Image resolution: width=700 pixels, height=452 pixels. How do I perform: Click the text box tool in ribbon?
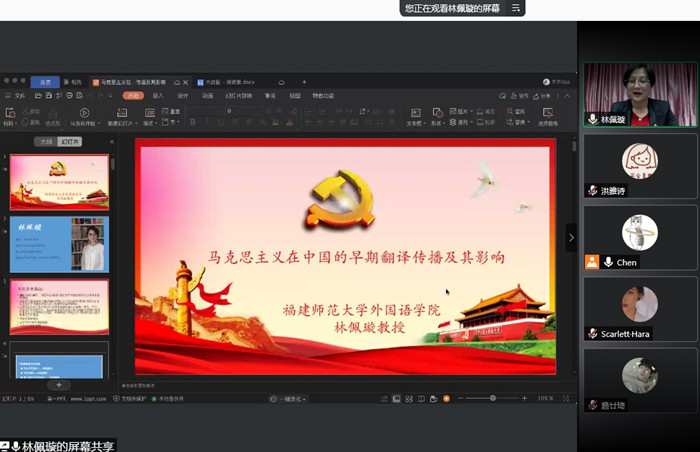[x=414, y=114]
